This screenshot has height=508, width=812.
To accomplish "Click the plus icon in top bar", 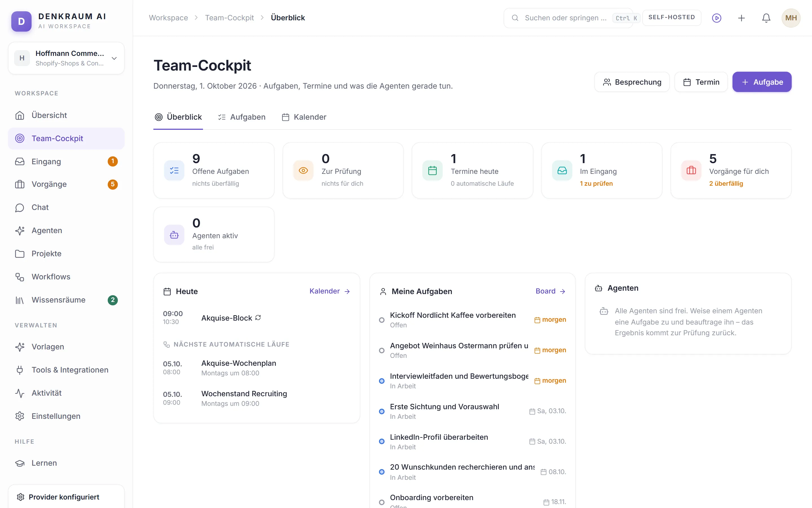I will (x=741, y=18).
